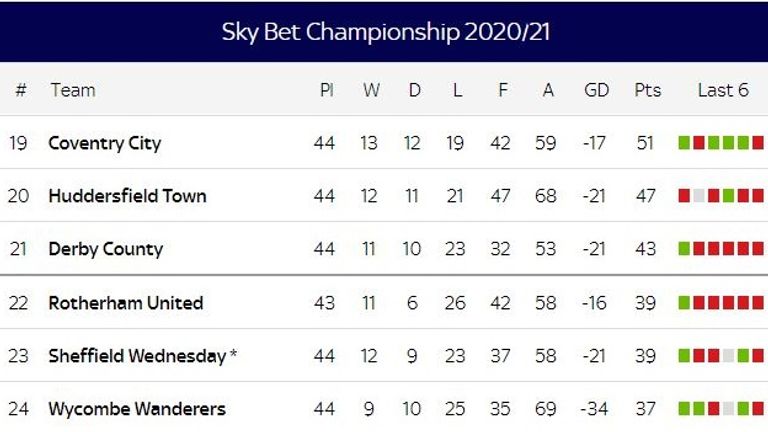Click the Pts column header
This screenshot has width=768, height=432.
[647, 90]
